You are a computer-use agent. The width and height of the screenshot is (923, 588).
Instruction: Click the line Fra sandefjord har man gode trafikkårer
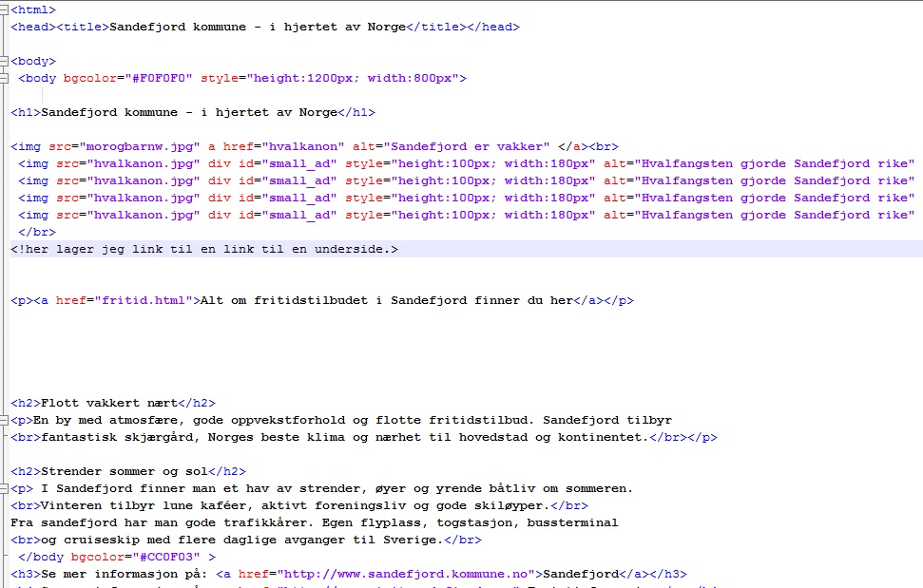pos(314,522)
